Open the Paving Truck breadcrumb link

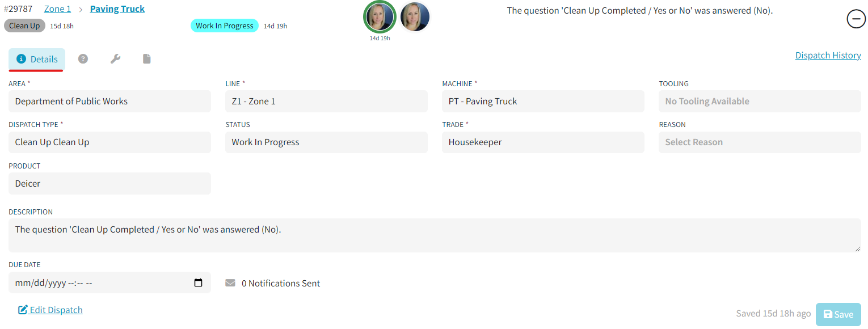(x=117, y=9)
